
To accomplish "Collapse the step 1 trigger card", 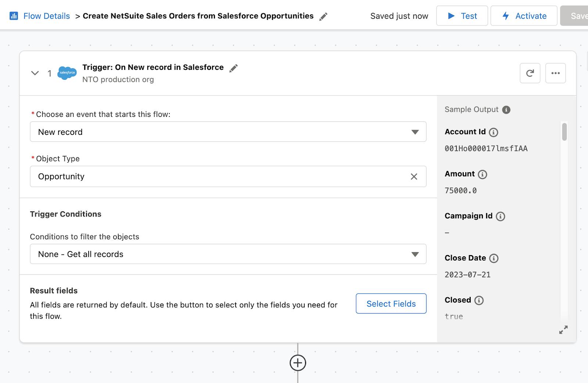I will pyautogui.click(x=35, y=73).
